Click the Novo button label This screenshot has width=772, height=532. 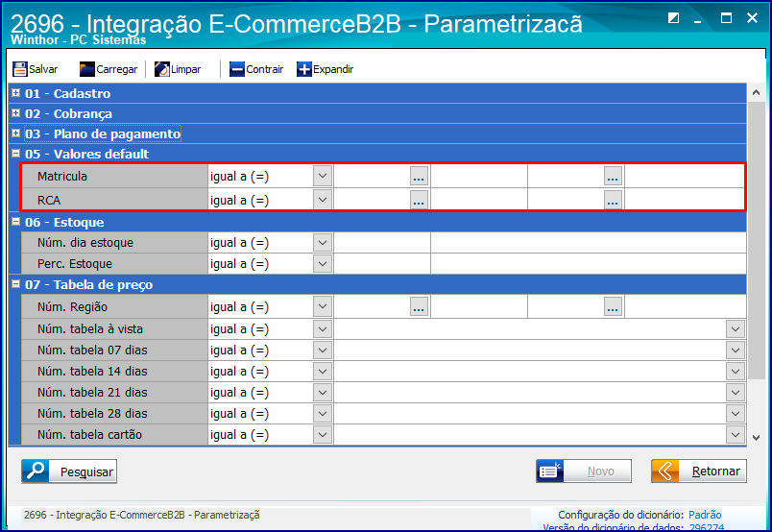(601, 472)
